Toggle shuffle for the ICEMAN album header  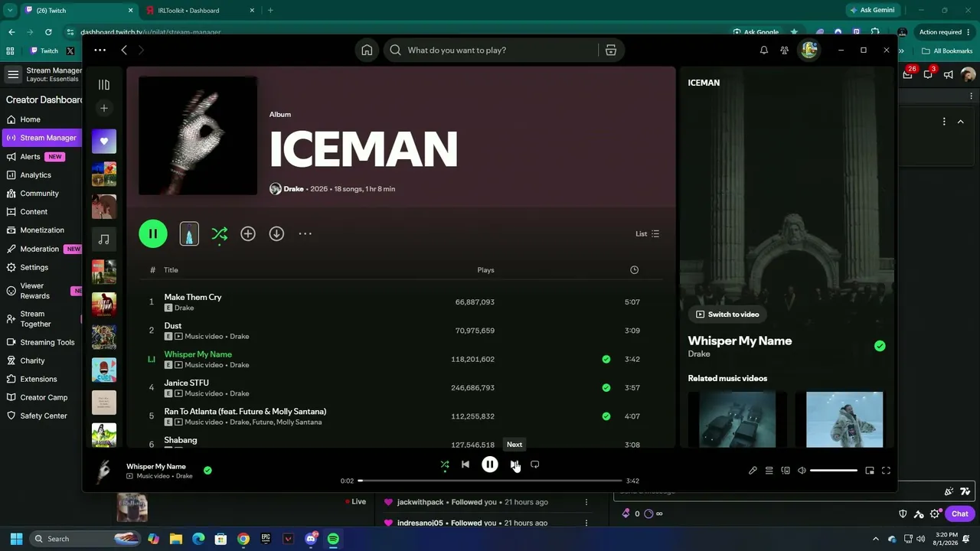click(219, 234)
